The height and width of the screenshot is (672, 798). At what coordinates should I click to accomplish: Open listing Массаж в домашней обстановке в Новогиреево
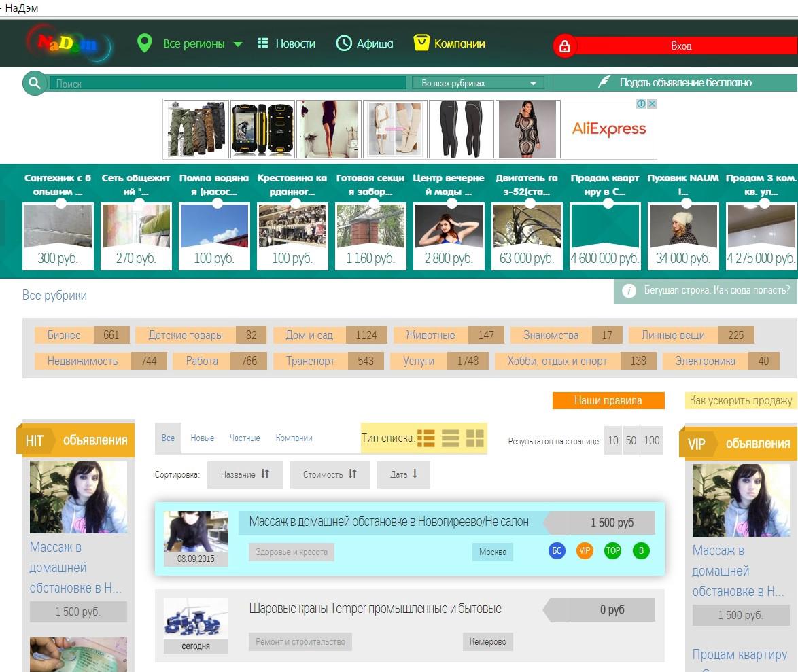tap(389, 521)
